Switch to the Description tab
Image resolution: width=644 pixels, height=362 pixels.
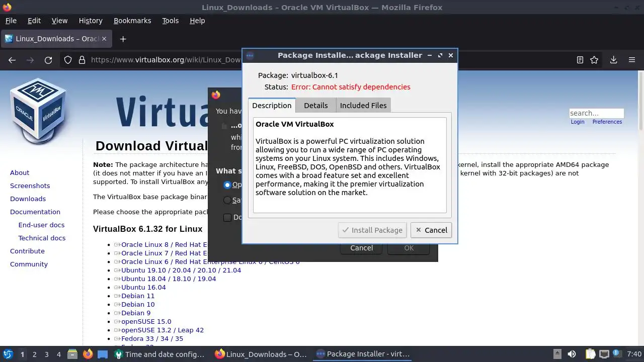click(272, 105)
